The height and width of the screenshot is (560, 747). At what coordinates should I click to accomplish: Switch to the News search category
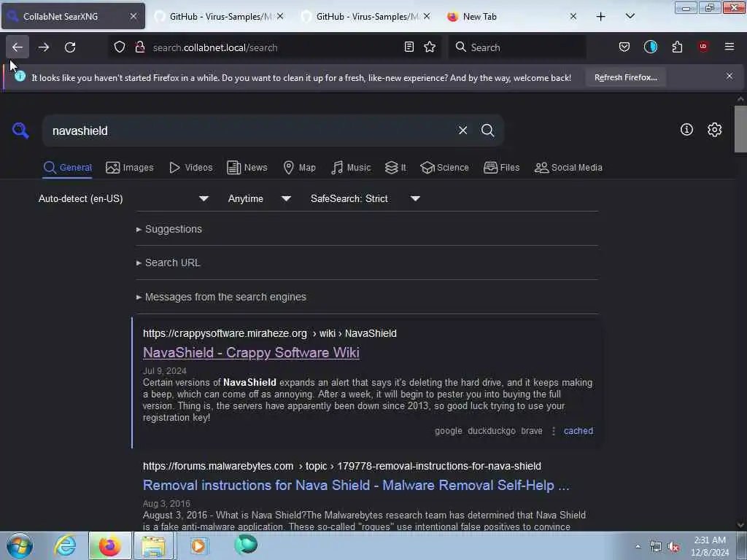coord(247,168)
